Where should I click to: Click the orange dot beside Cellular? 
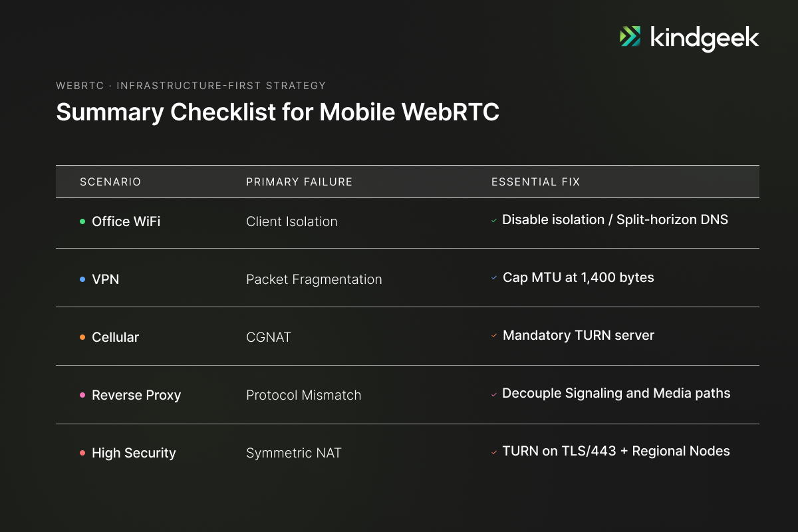point(82,337)
